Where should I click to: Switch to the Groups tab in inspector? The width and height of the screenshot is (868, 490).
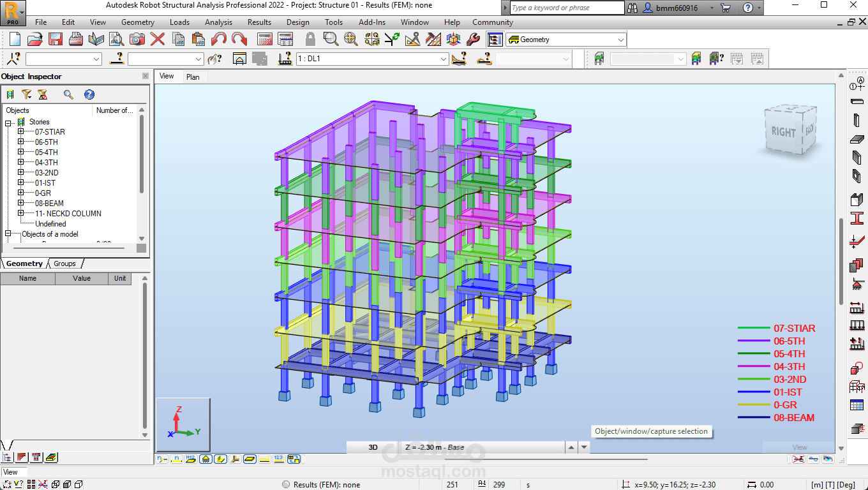(64, 264)
